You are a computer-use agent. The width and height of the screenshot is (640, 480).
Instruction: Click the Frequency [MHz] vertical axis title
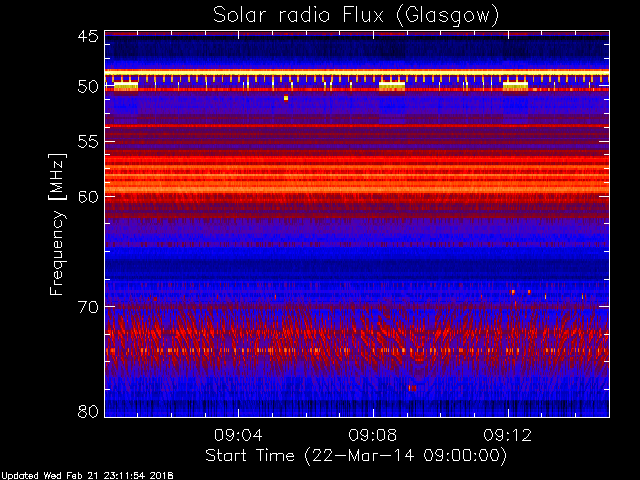coord(57,224)
